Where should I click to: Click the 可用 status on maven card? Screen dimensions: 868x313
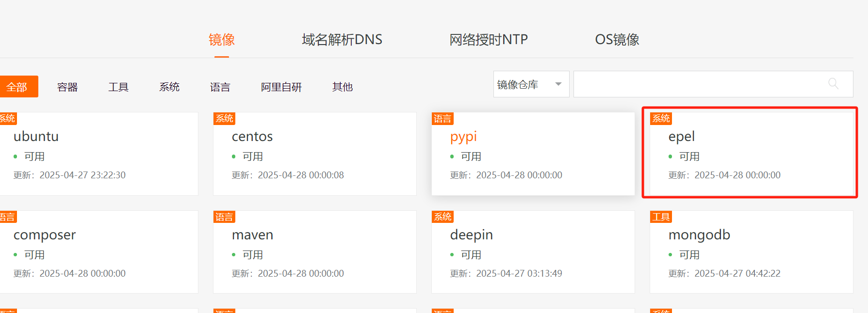[x=253, y=255]
